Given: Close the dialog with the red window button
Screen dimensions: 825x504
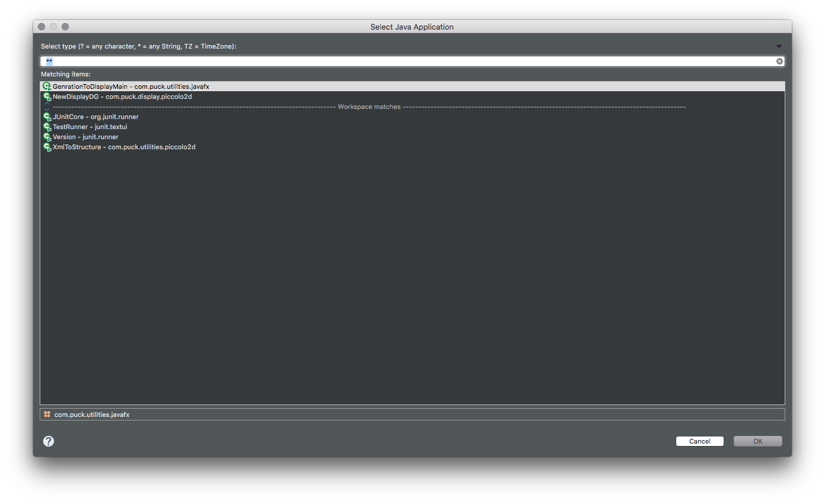Looking at the screenshot, I should 41,27.
